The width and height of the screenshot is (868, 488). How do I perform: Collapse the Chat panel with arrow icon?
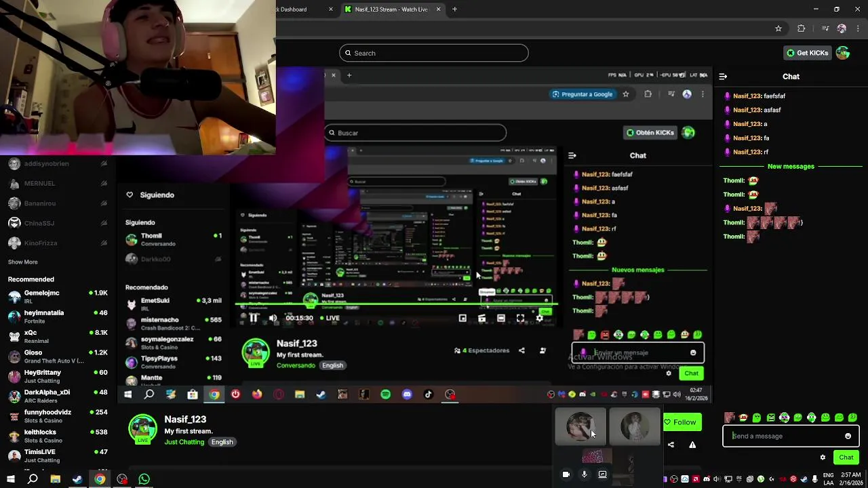click(x=723, y=77)
